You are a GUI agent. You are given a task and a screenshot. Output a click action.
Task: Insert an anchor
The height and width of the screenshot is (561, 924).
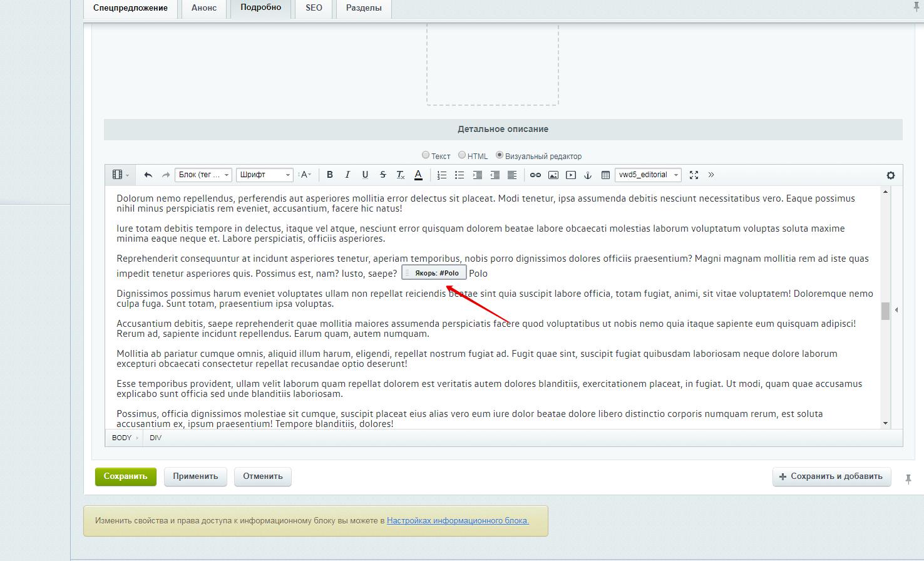(x=588, y=175)
